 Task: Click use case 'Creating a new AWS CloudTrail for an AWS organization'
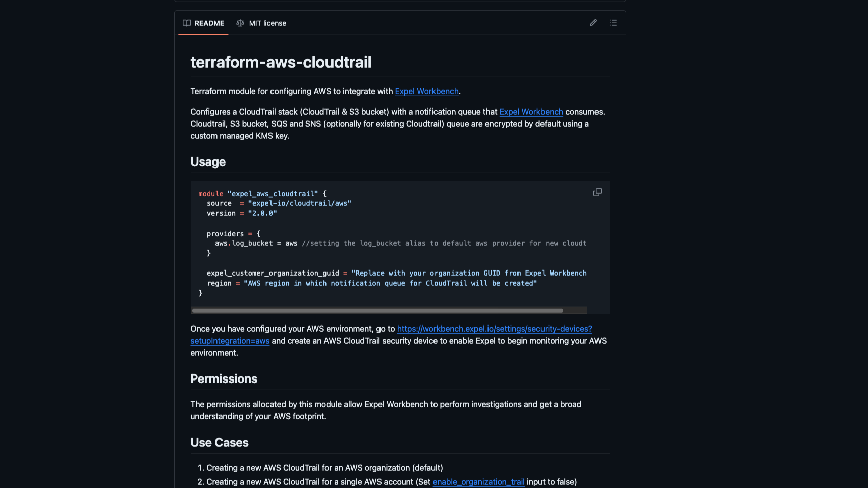click(324, 468)
